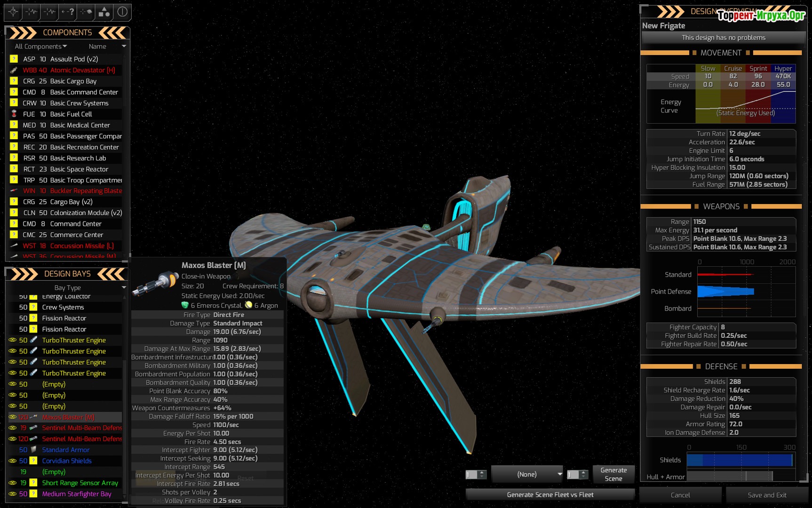
Task: Expand the (None) scene dropdown
Action: pyautogui.click(x=527, y=474)
